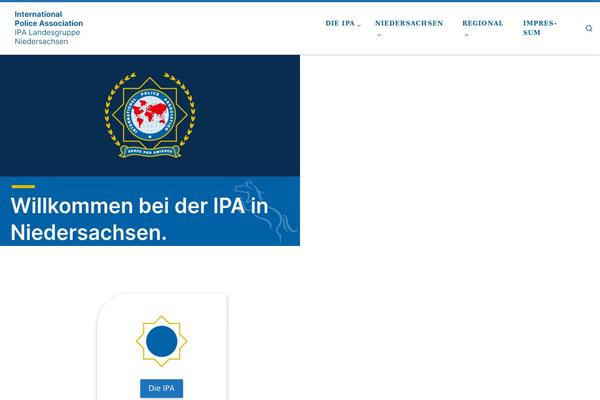The height and width of the screenshot is (400, 600).
Task: Open the search magnifier icon
Action: 589,28
